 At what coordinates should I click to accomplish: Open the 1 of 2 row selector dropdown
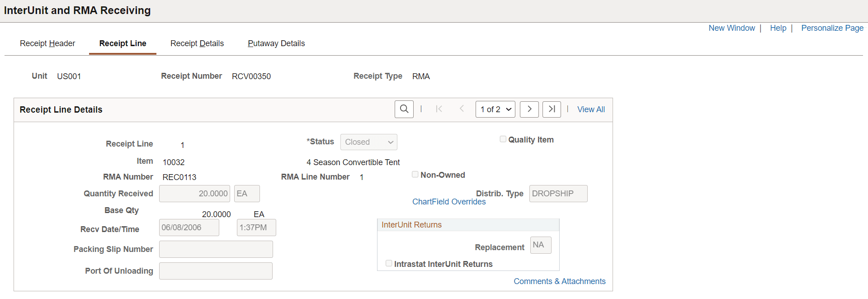(495, 109)
